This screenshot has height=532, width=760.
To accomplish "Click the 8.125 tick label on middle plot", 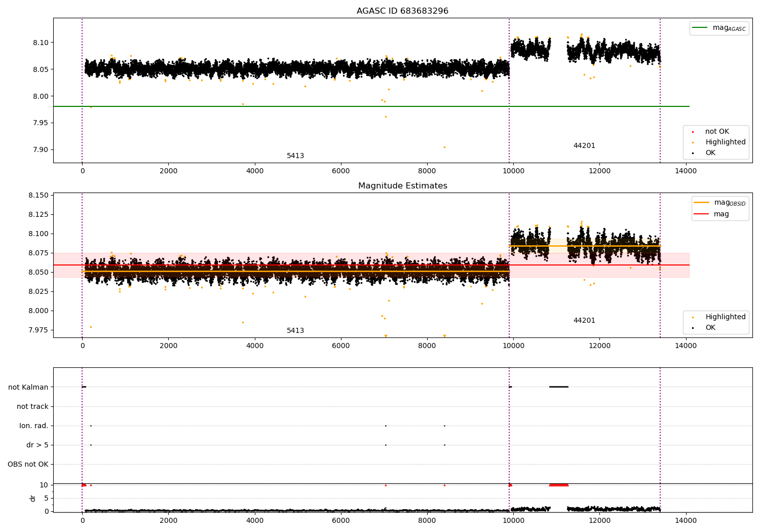I will tap(39, 215).
